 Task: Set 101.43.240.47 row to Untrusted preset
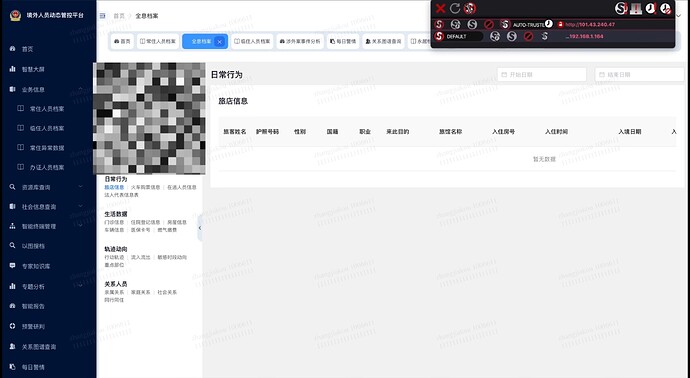pyautogui.click(x=489, y=25)
